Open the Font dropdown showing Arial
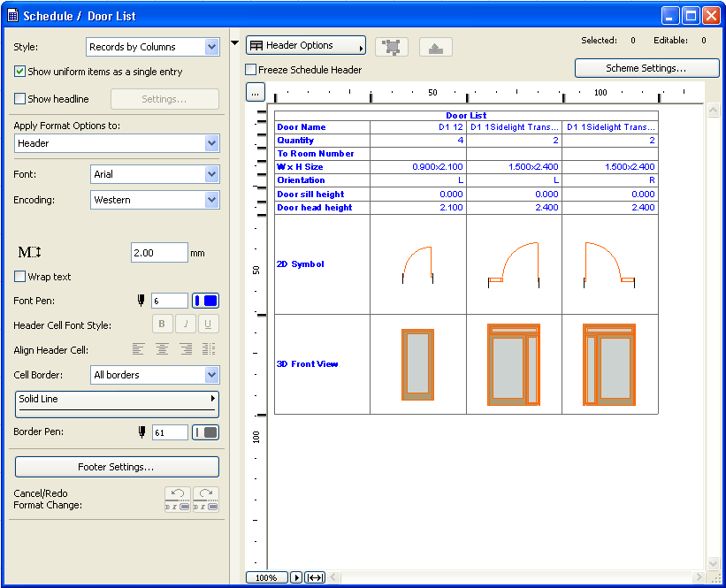 155,174
